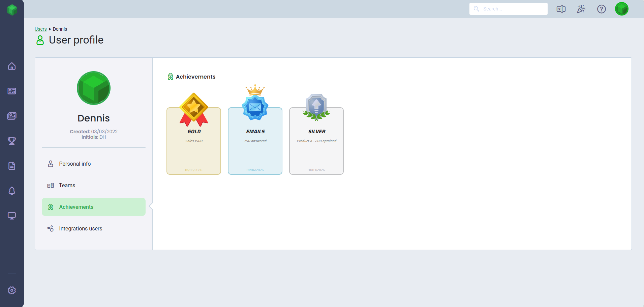
Task: Click the trophy icon in sidebar
Action: pos(12,141)
